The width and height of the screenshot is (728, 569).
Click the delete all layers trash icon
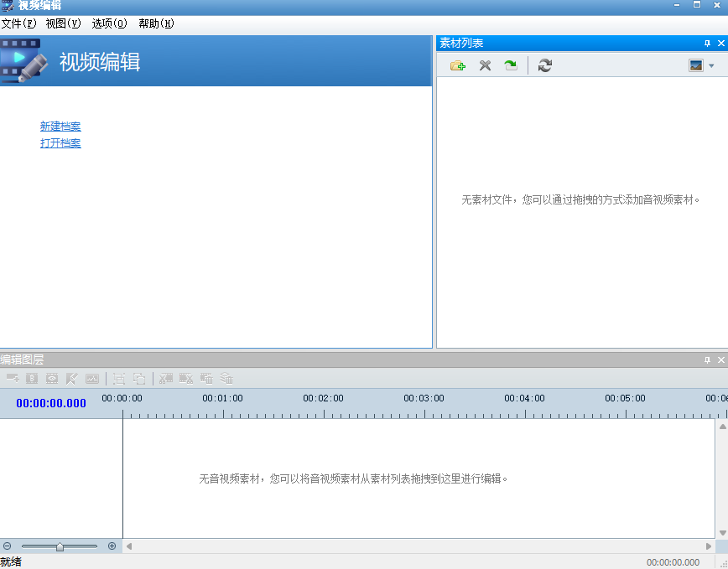(x=226, y=379)
